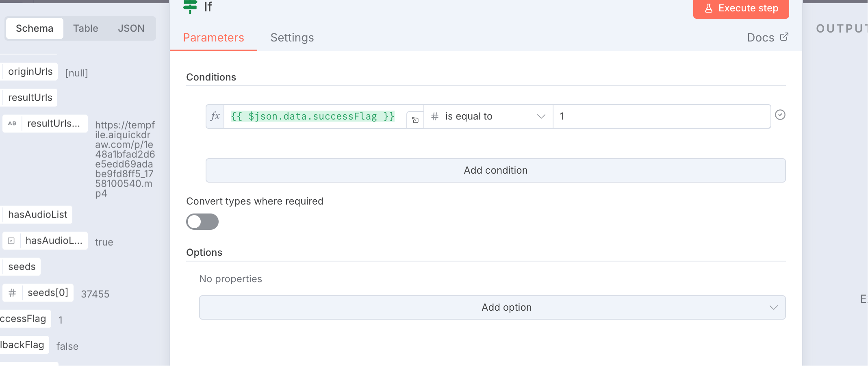Toggle Convert types where required switch
This screenshot has height=366, width=868.
pyautogui.click(x=202, y=222)
